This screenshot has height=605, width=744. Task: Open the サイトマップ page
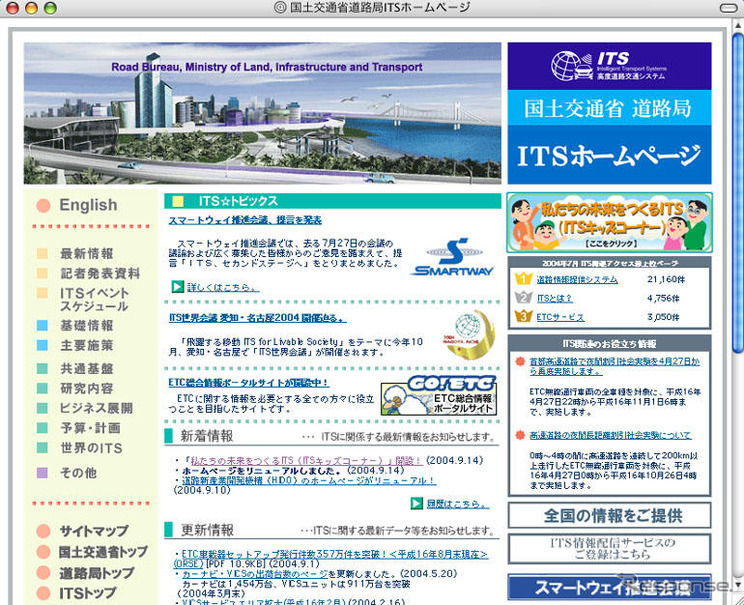click(x=93, y=532)
